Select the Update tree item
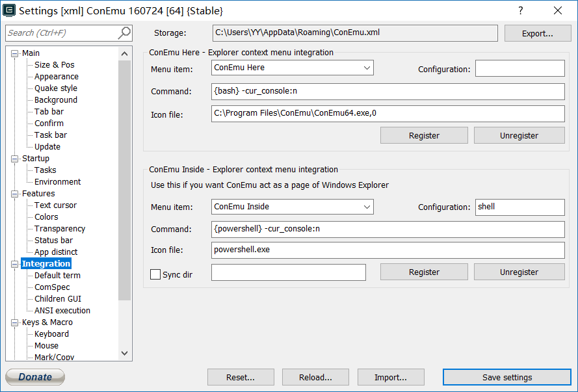 [x=47, y=147]
